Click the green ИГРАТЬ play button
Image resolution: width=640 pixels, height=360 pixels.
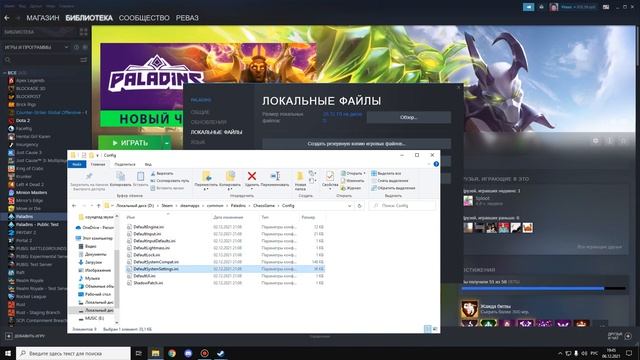coord(130,143)
